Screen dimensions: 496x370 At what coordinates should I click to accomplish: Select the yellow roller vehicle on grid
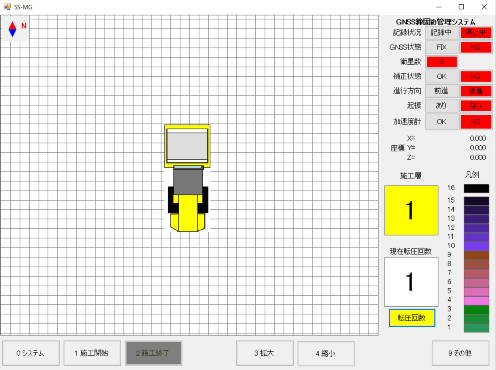tap(187, 178)
